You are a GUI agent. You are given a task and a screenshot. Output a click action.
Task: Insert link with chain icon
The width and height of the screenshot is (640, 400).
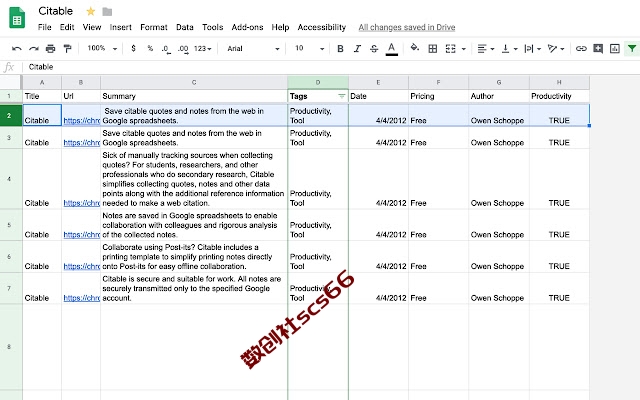point(581,49)
